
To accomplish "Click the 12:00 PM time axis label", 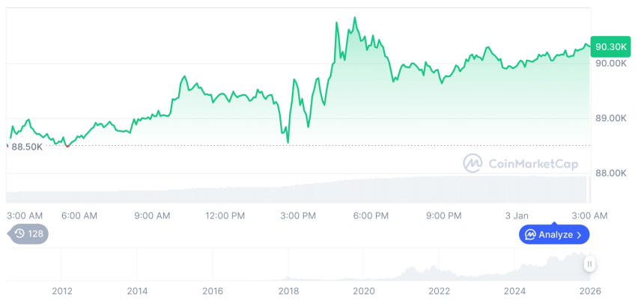I will (225, 215).
